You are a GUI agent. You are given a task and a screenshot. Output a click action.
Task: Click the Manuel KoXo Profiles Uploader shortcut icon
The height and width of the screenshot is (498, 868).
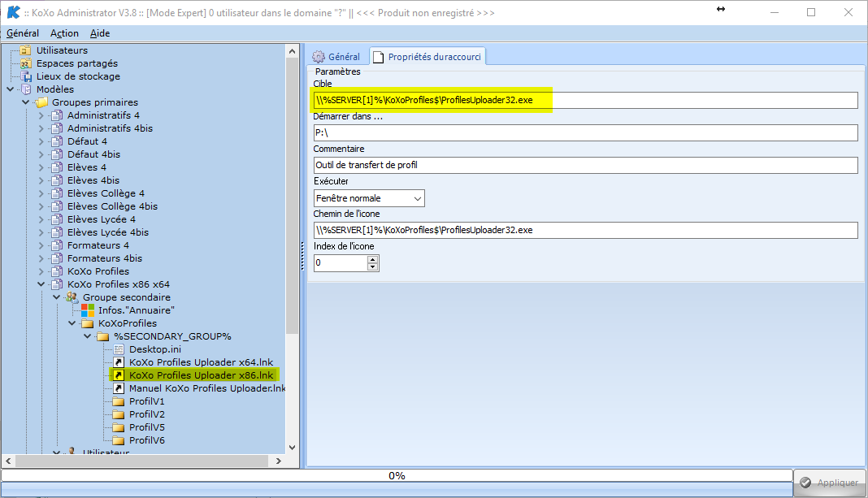point(119,388)
